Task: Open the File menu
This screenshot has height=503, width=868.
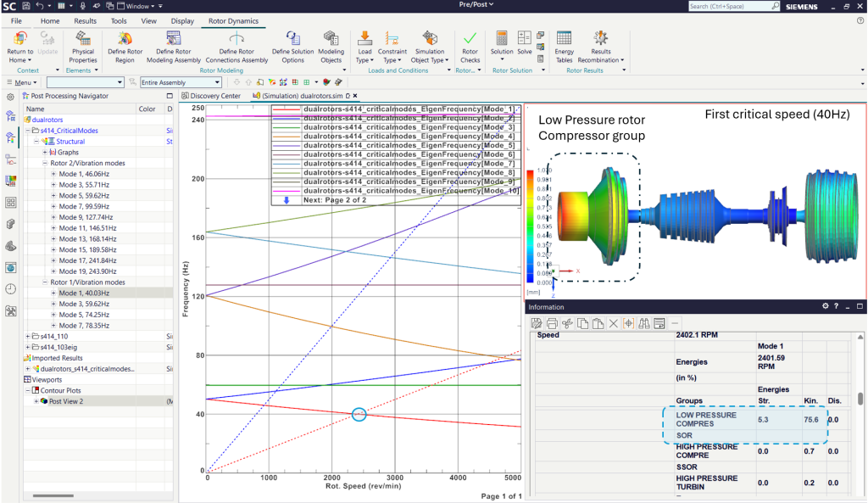Action: 17,21
